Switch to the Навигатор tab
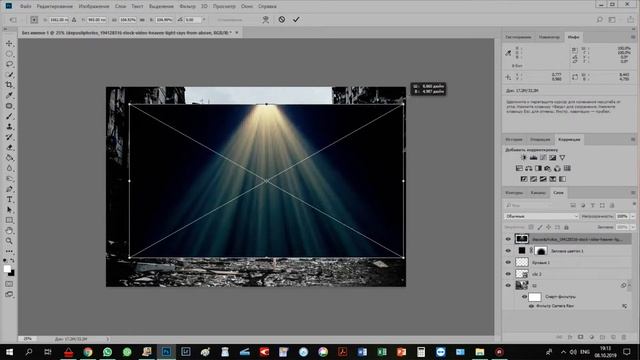 click(549, 37)
